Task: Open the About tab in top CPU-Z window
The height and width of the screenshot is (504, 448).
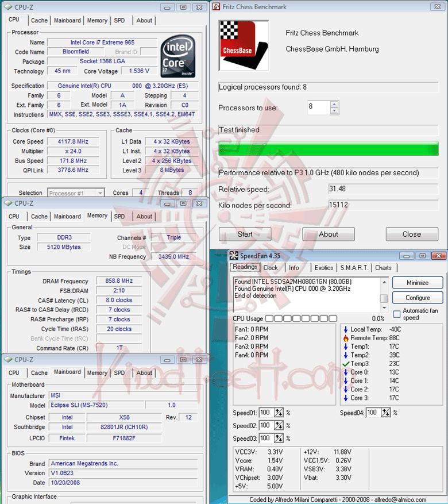Action: pyautogui.click(x=144, y=21)
